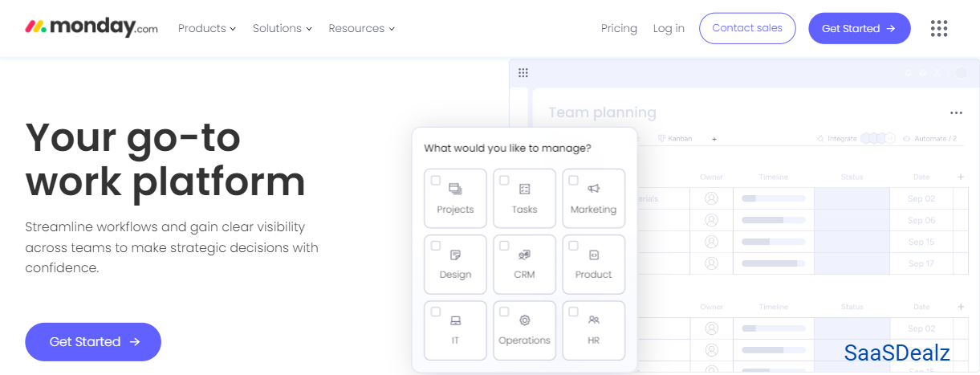Check the CRM checkbox
The height and width of the screenshot is (375, 980).
click(505, 246)
